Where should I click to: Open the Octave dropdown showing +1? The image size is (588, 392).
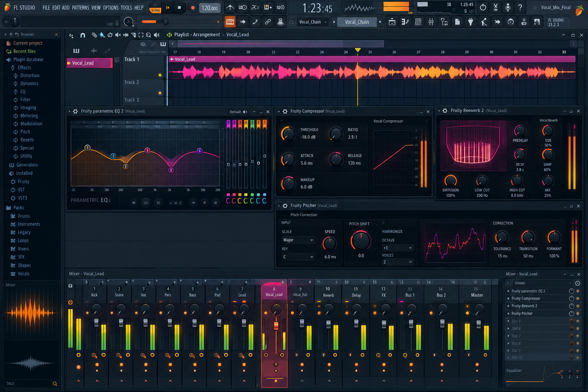point(397,248)
